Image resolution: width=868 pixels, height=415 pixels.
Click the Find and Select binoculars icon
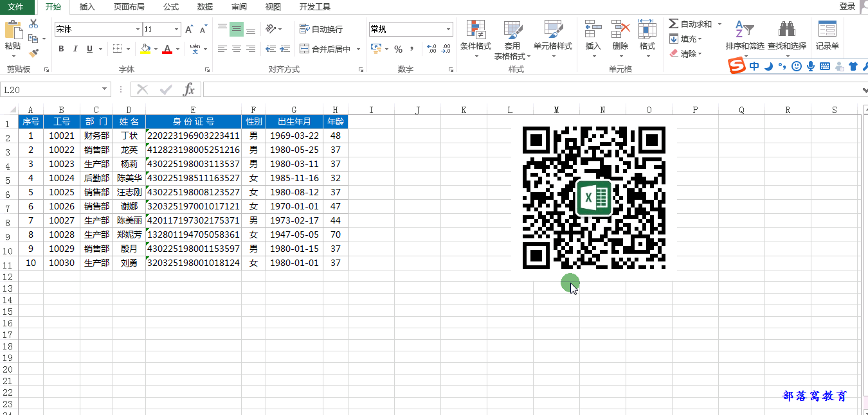[x=786, y=30]
